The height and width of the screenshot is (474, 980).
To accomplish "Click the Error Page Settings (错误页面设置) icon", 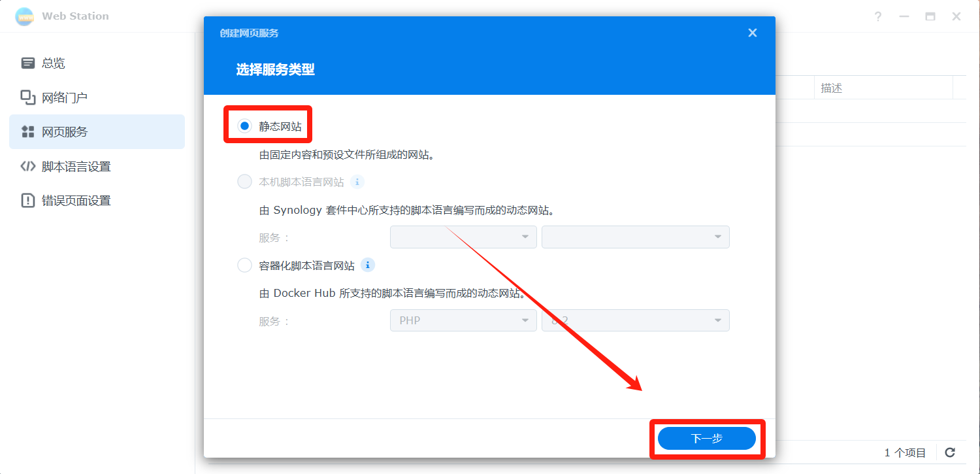I will tap(28, 201).
